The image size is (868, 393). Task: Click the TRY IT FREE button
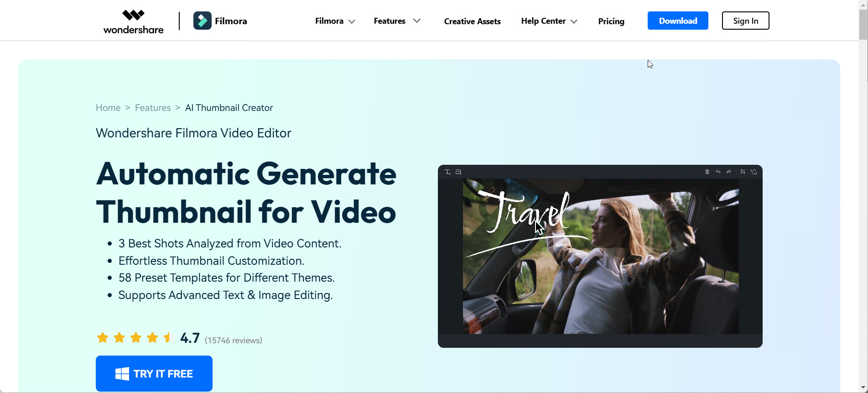point(154,373)
